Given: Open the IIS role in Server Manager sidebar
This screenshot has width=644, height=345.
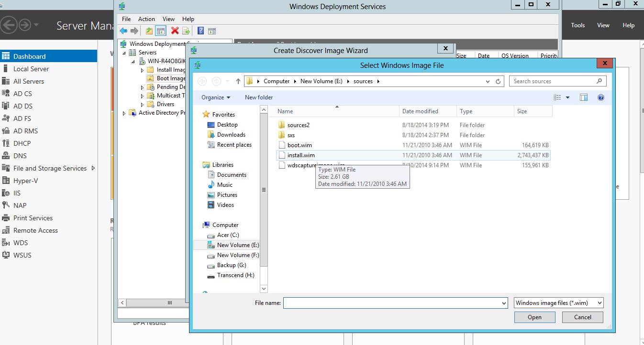Looking at the screenshot, I should [x=17, y=193].
